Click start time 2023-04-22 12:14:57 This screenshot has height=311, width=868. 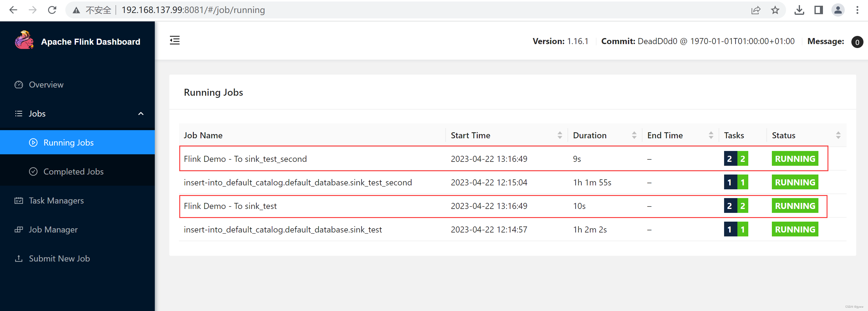tap(489, 229)
